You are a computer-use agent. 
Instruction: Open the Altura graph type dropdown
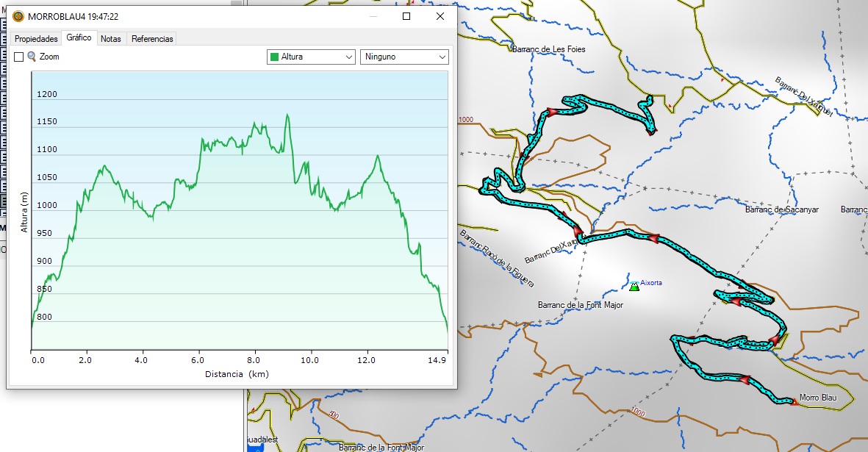(311, 57)
